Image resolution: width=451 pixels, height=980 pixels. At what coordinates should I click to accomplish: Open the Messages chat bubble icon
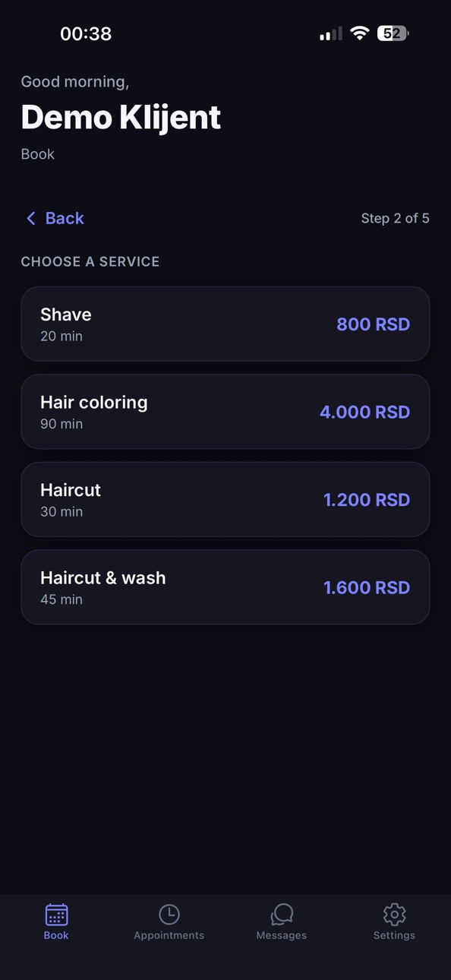click(x=282, y=914)
